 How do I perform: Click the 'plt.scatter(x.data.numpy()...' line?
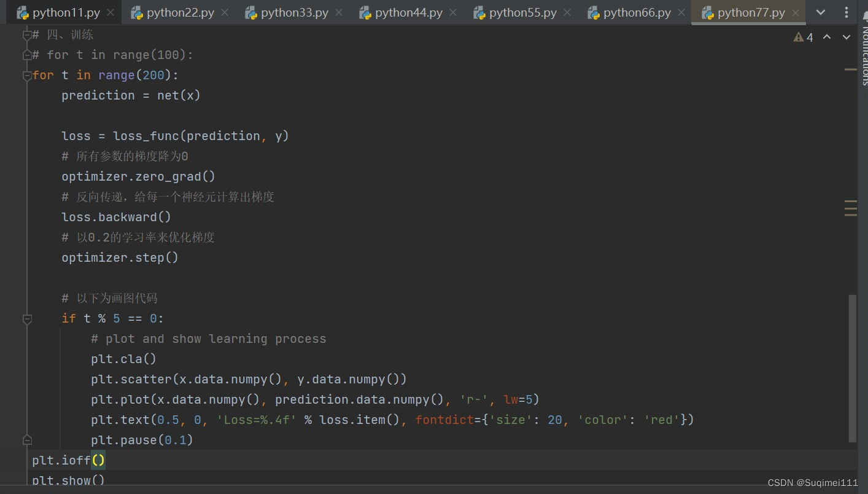tap(249, 379)
